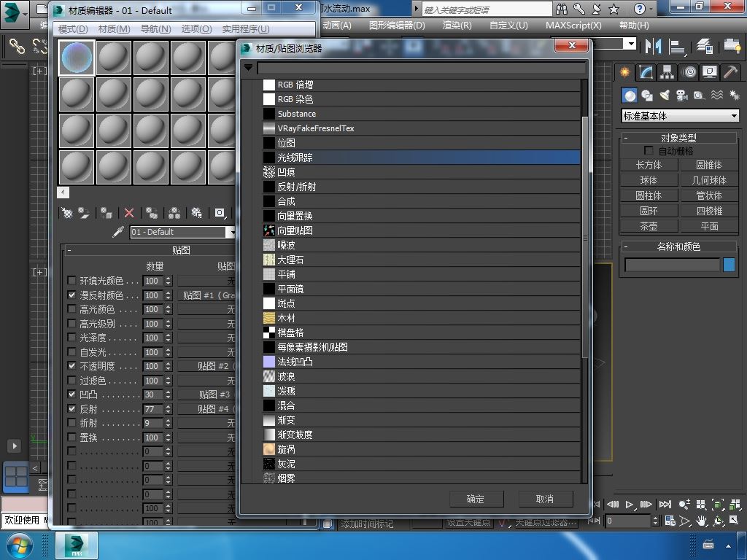Click the 茶壶 primitive button
Image resolution: width=747 pixels, height=560 pixels.
649,226
